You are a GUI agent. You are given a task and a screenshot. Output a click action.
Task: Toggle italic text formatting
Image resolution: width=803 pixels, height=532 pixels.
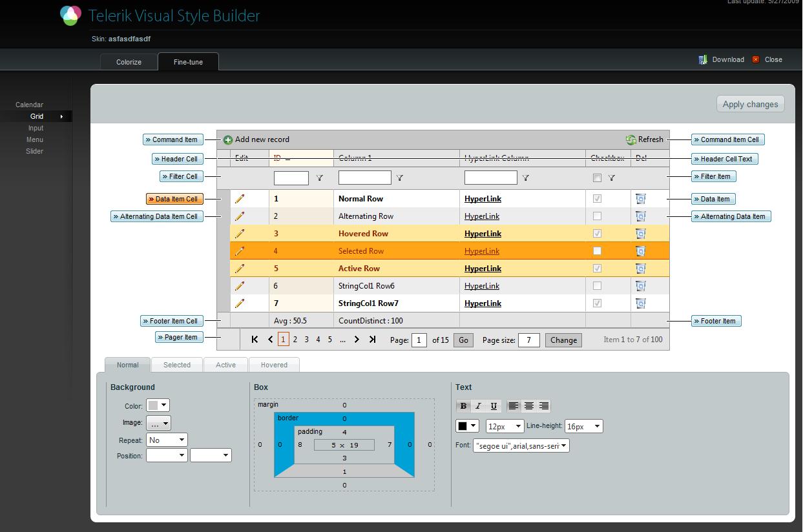tap(479, 406)
